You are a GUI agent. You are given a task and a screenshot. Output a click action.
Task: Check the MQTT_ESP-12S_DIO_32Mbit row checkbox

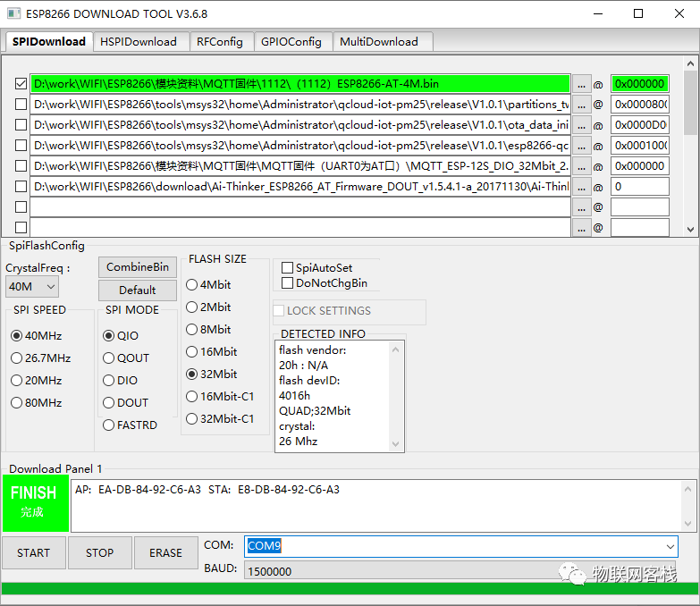click(x=21, y=165)
